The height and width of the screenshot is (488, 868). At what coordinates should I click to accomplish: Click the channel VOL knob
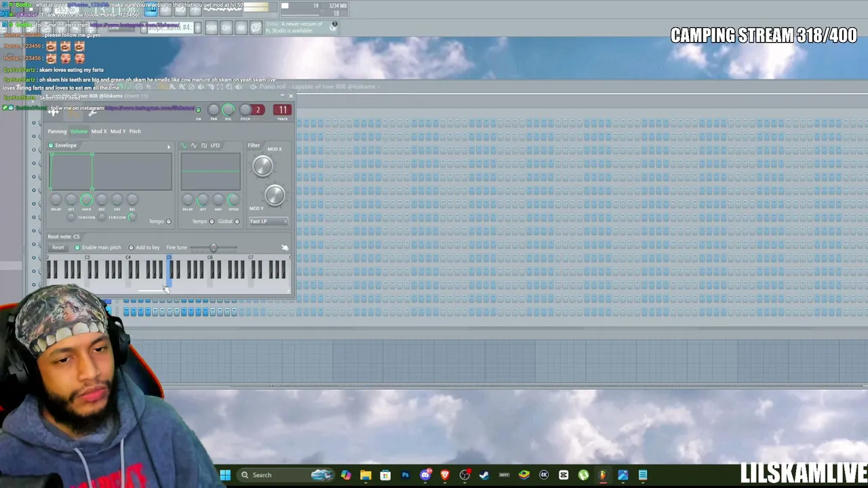pos(229,110)
